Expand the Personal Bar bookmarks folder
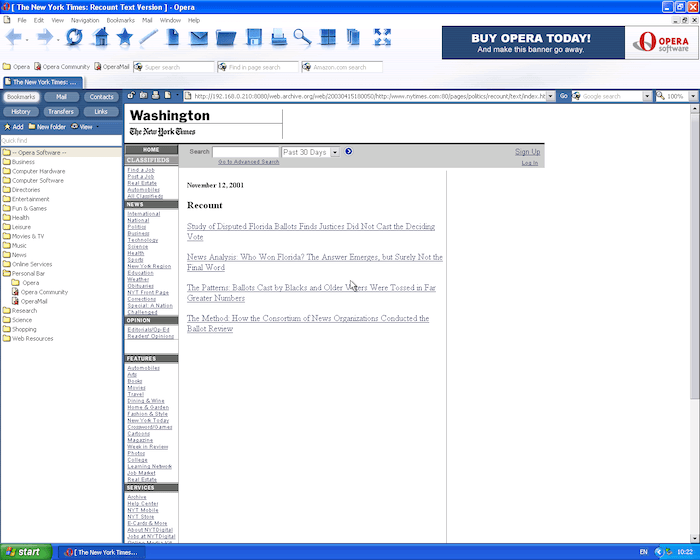 click(24, 273)
